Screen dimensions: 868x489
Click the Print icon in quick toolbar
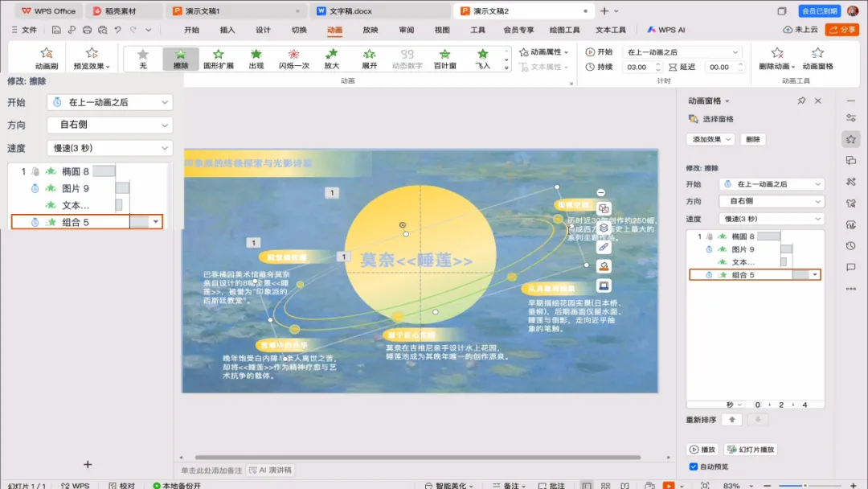[x=87, y=30]
